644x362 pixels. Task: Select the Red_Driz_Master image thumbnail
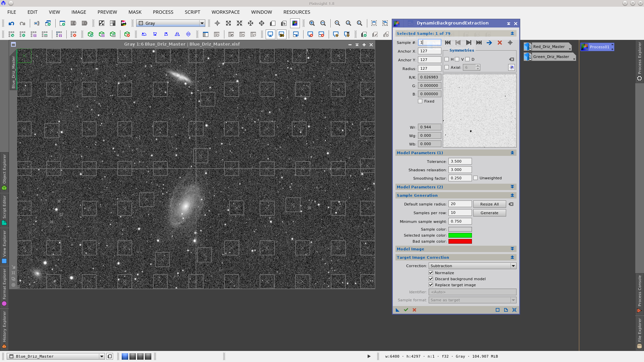549,47
